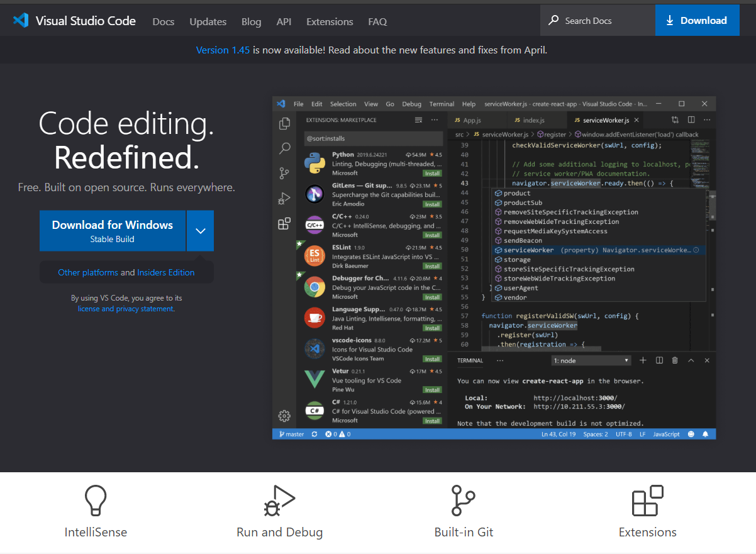Follow the Insiders Edition link
This screenshot has width=756, height=554.
pos(166,272)
